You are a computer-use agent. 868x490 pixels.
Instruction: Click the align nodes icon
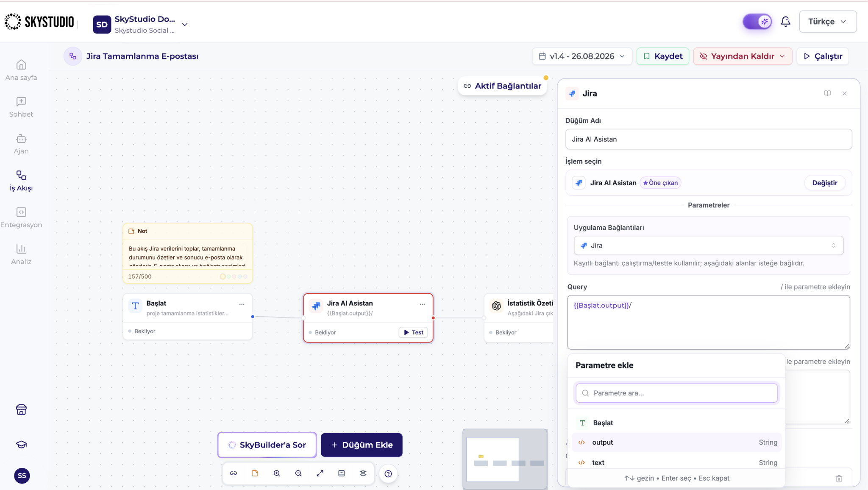click(363, 473)
